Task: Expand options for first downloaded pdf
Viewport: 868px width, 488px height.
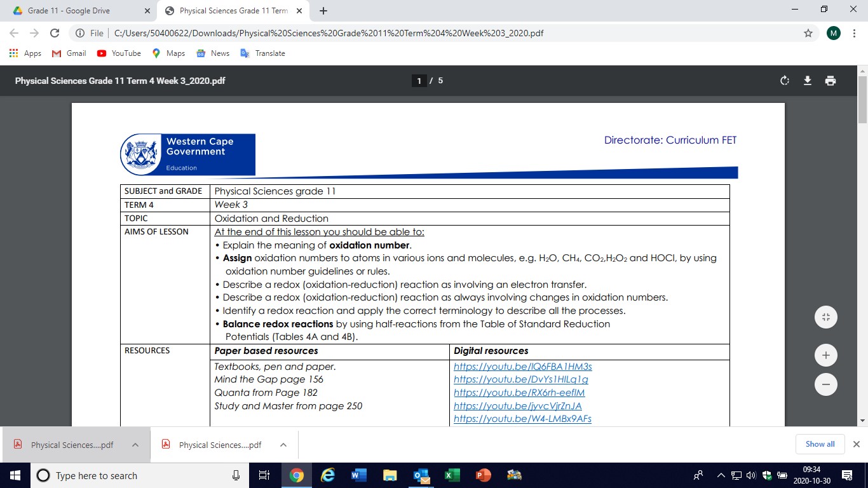Action: [x=135, y=445]
